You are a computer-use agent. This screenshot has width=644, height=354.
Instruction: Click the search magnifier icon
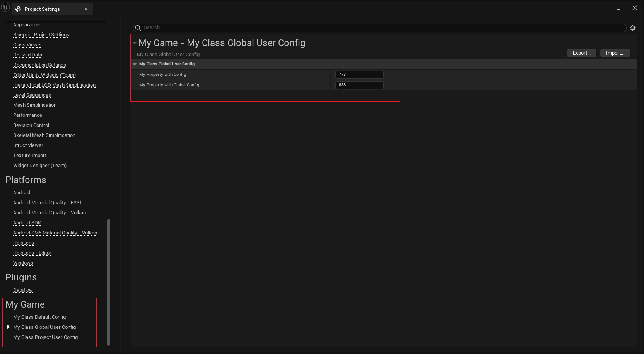coord(138,28)
